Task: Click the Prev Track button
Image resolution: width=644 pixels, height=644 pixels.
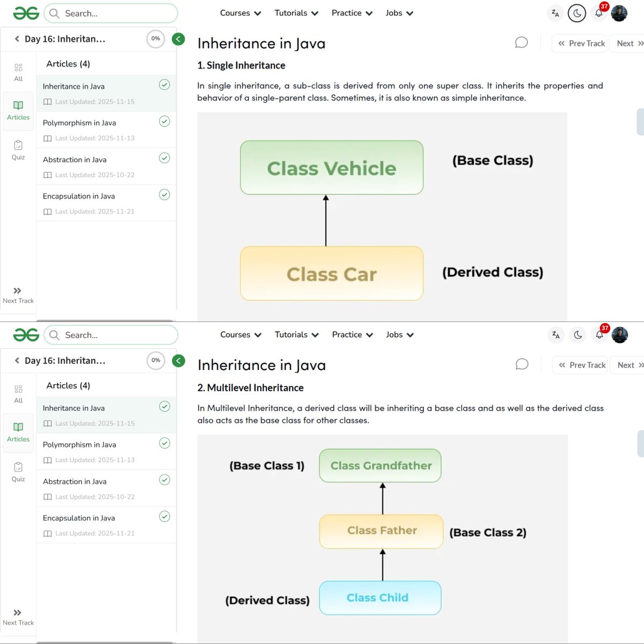Action: (x=579, y=43)
